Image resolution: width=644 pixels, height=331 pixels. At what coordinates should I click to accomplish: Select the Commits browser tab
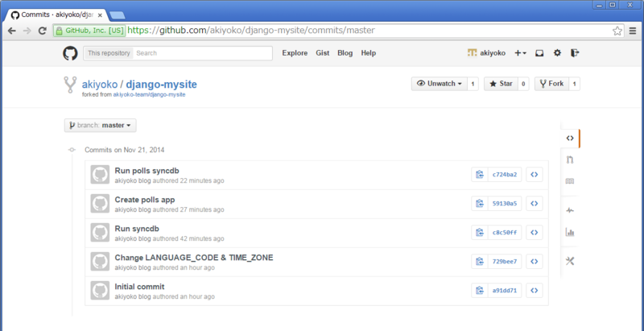56,15
